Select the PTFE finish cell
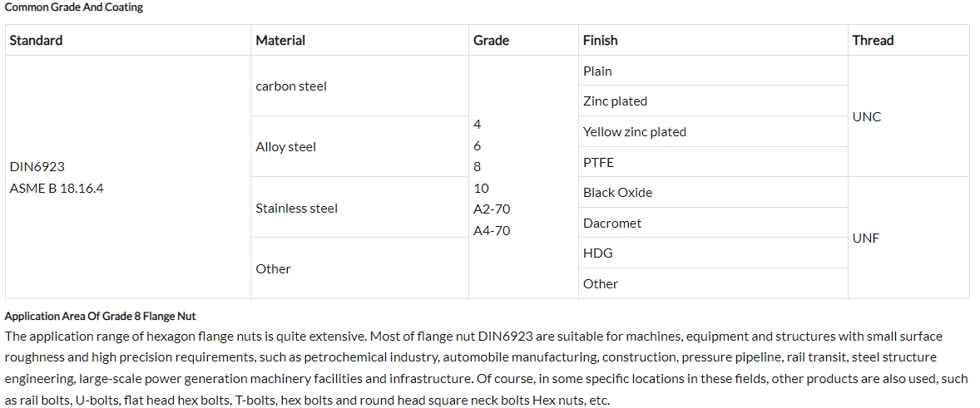This screenshot has width=980, height=408. pyautogui.click(x=598, y=163)
